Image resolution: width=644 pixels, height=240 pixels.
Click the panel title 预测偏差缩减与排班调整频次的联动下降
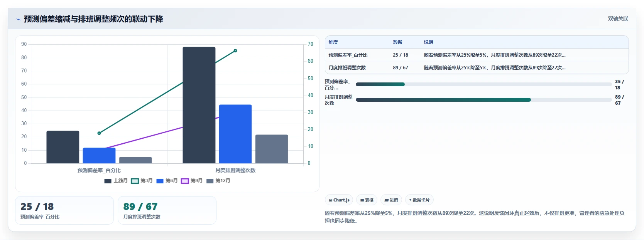(93, 19)
